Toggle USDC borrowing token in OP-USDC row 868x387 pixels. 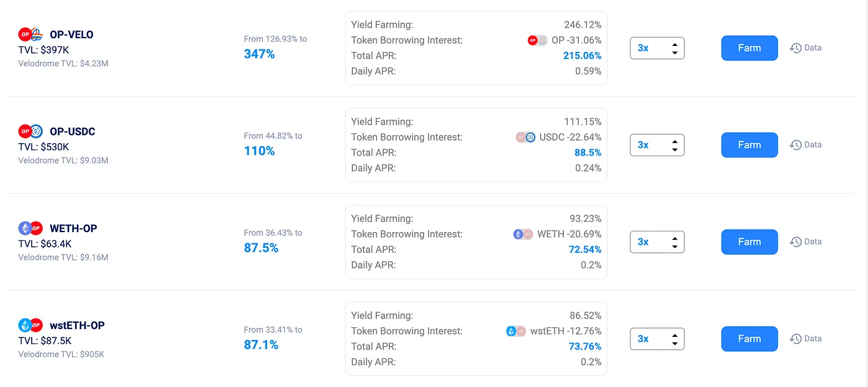click(525, 137)
